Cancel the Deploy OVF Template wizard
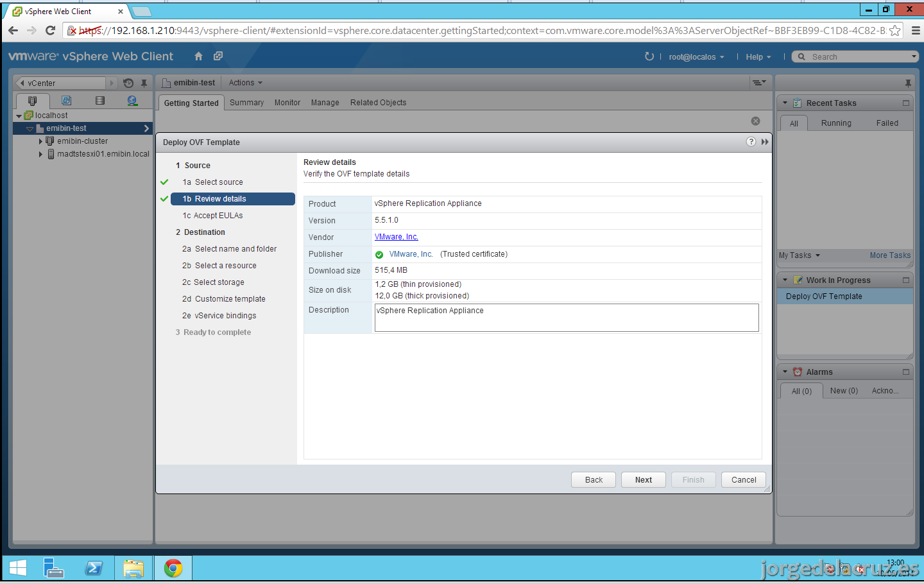Viewport: 924px width, 584px height. pos(744,480)
